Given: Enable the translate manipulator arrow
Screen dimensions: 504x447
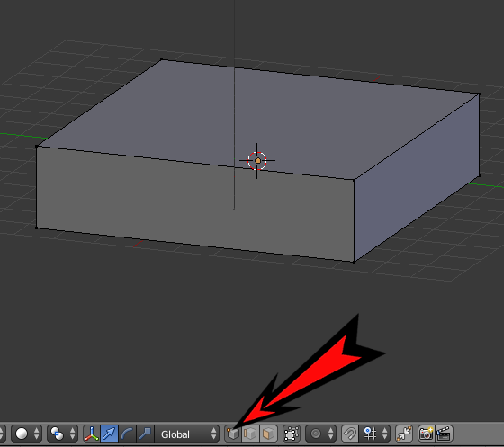Looking at the screenshot, I should (109, 434).
